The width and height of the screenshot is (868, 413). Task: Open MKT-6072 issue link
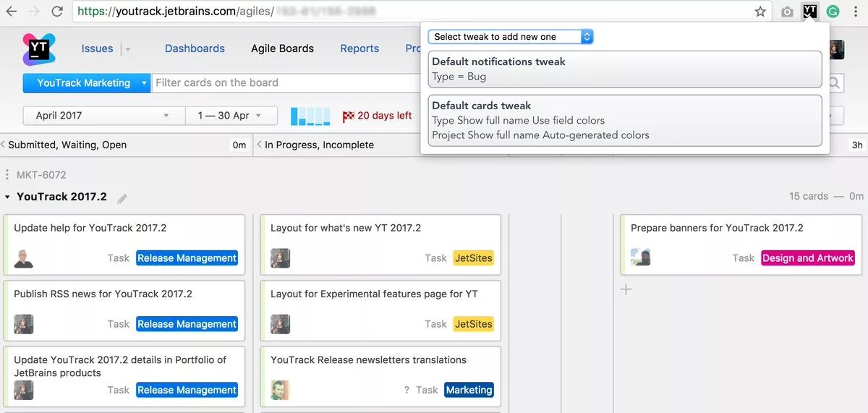(41, 175)
